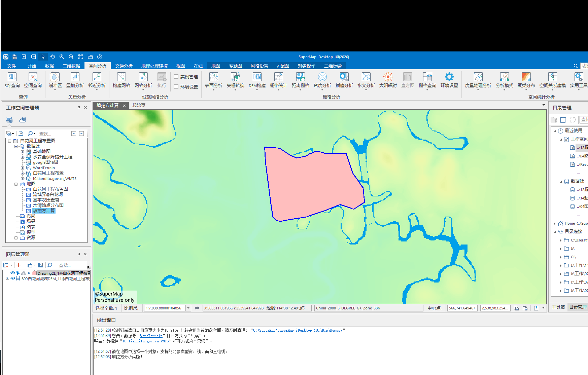Screen dimensions: 588x375
Task: Open the WordTerrain link in output window
Action: 151,336
